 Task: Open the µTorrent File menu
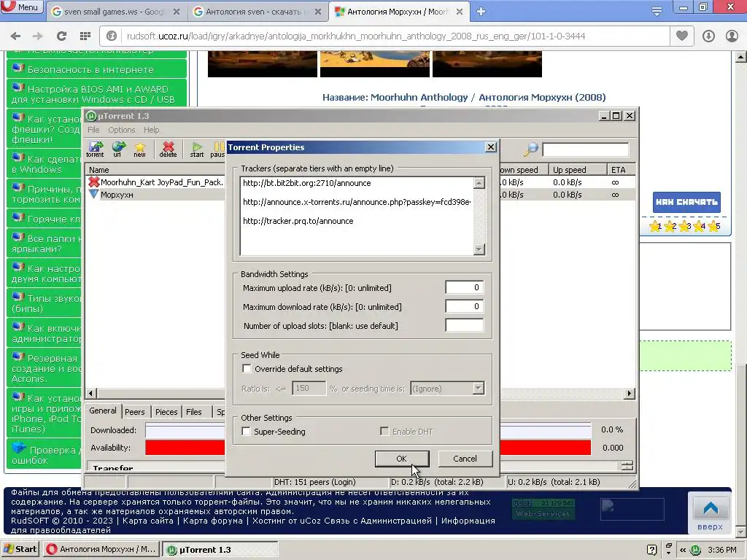coord(93,130)
